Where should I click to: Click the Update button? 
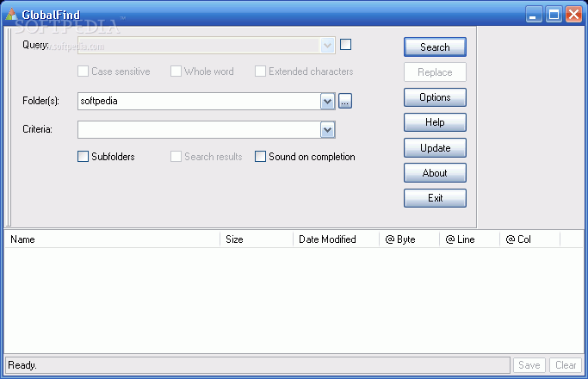tap(435, 148)
